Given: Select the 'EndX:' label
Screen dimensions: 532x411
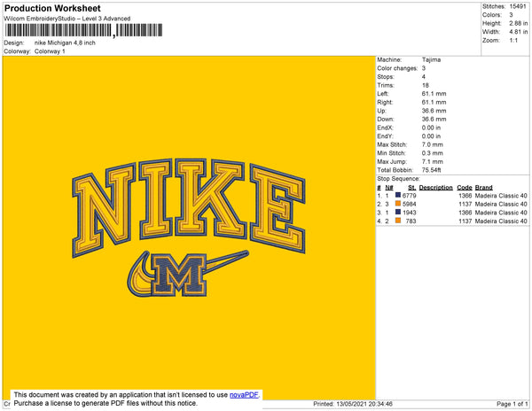Looking at the screenshot, I should 385,128.
